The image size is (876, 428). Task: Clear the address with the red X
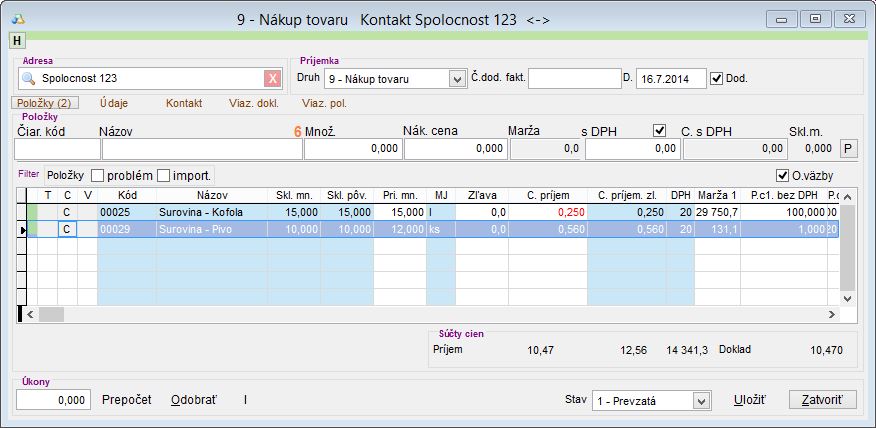(x=272, y=79)
